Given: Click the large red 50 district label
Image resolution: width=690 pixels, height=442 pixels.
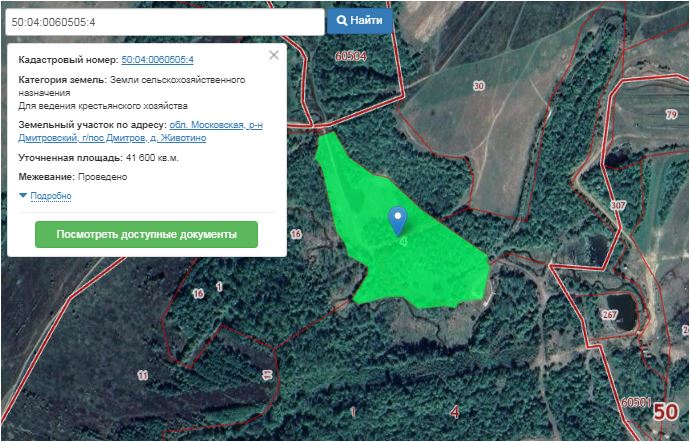Looking at the screenshot, I should pyautogui.click(x=665, y=411).
